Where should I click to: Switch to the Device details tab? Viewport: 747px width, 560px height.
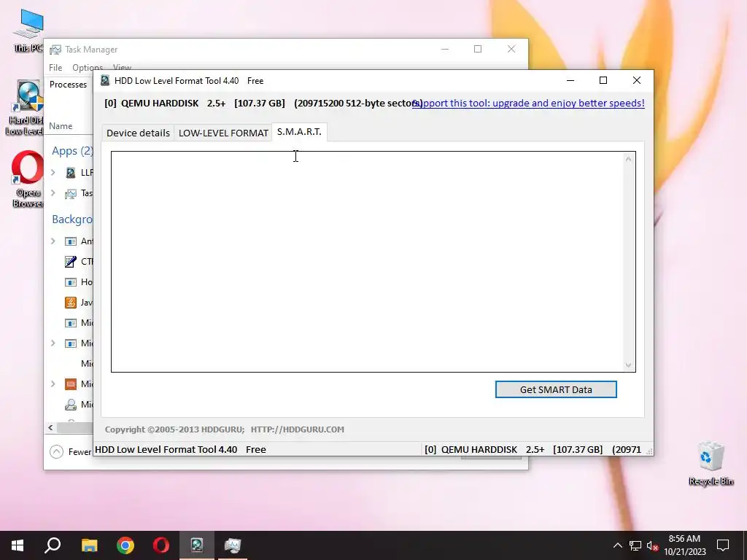point(138,133)
